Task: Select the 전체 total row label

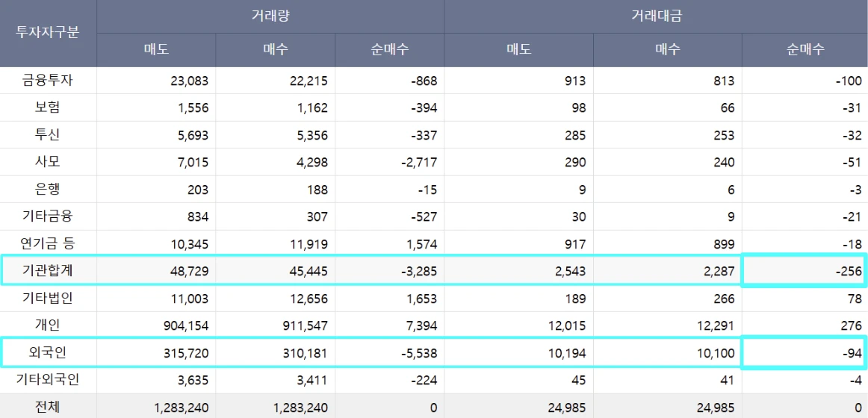Action: [x=48, y=407]
